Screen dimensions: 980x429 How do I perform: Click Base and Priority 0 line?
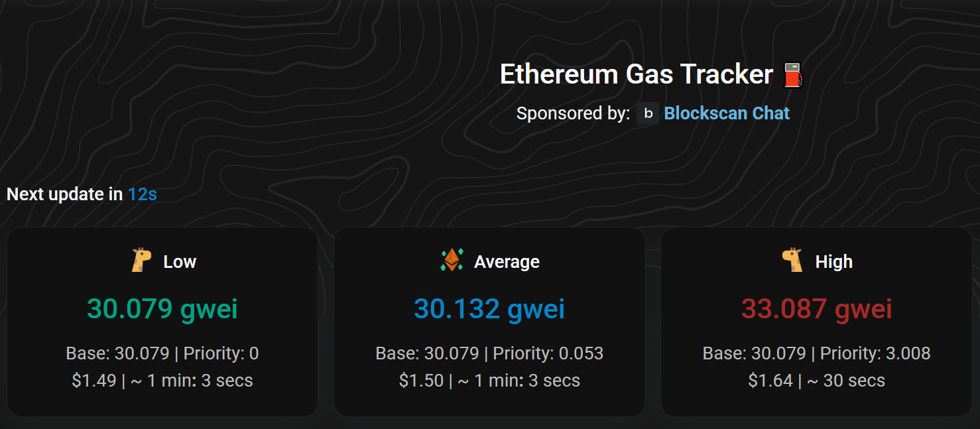coord(162,353)
